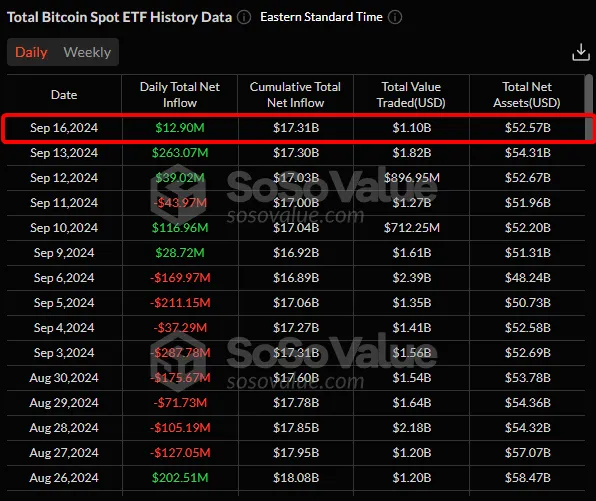The width and height of the screenshot is (596, 501).
Task: Click the Total Value Traded(USD) header
Action: coord(411,95)
